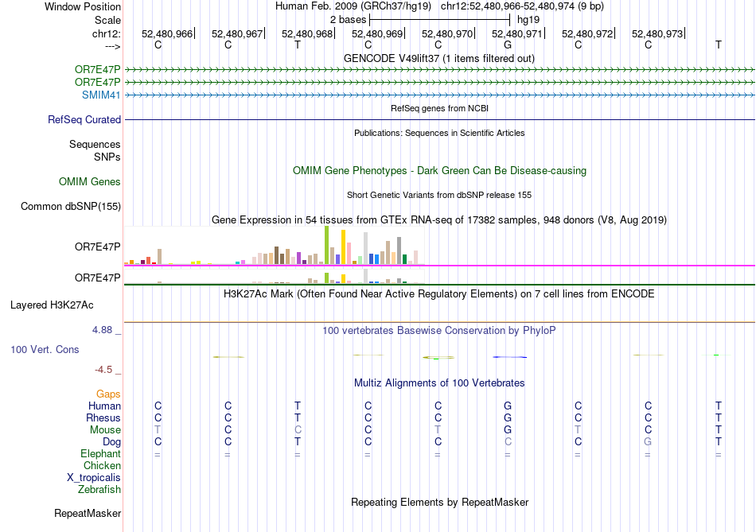The image size is (756, 532).
Task: Click the X_tropicalis alignment row label
Action: tap(94, 478)
